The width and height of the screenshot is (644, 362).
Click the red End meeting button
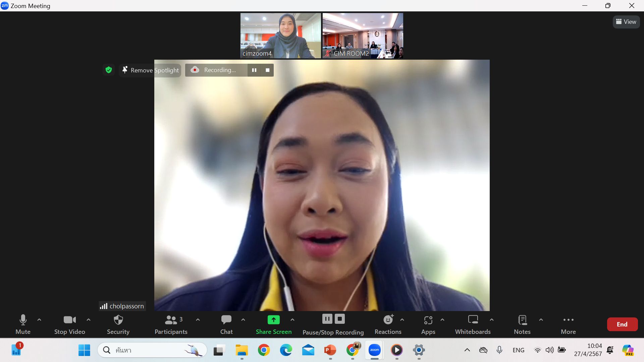tap(622, 324)
